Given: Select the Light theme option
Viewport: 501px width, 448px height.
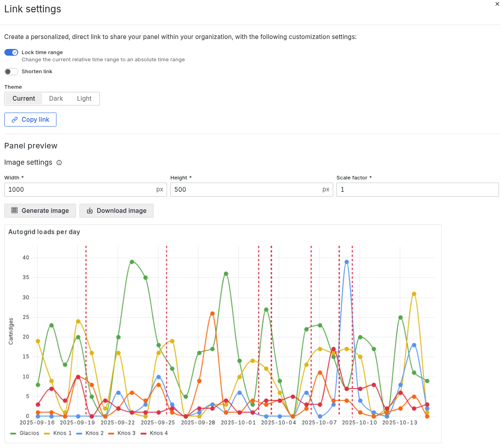Looking at the screenshot, I should (84, 99).
